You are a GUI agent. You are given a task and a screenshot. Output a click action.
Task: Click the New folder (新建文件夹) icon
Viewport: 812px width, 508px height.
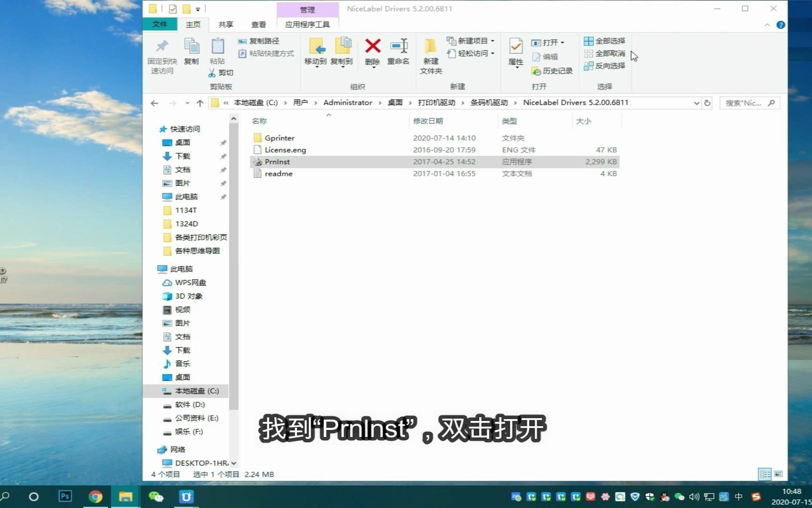pyautogui.click(x=430, y=46)
